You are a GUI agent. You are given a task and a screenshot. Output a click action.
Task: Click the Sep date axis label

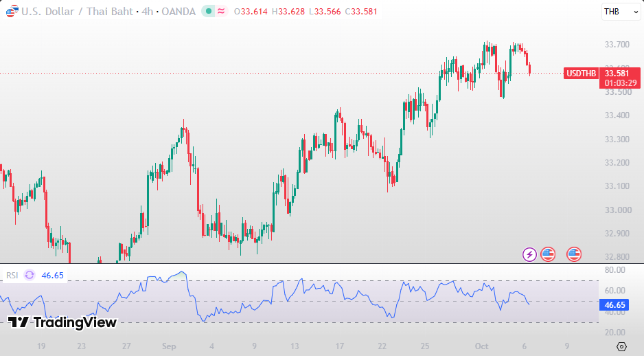[169, 346]
